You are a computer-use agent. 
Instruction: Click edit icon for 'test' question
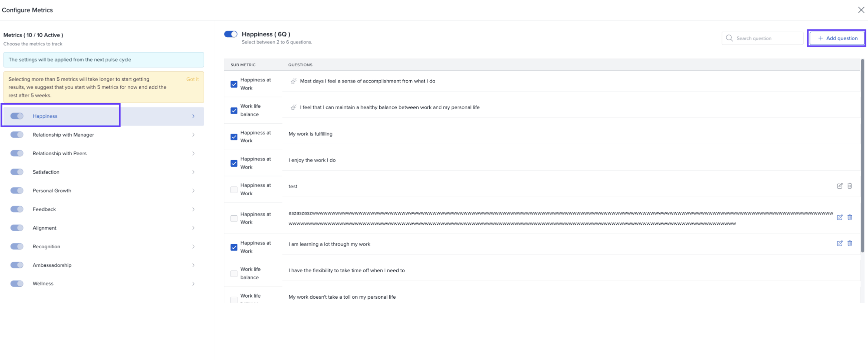tap(839, 186)
